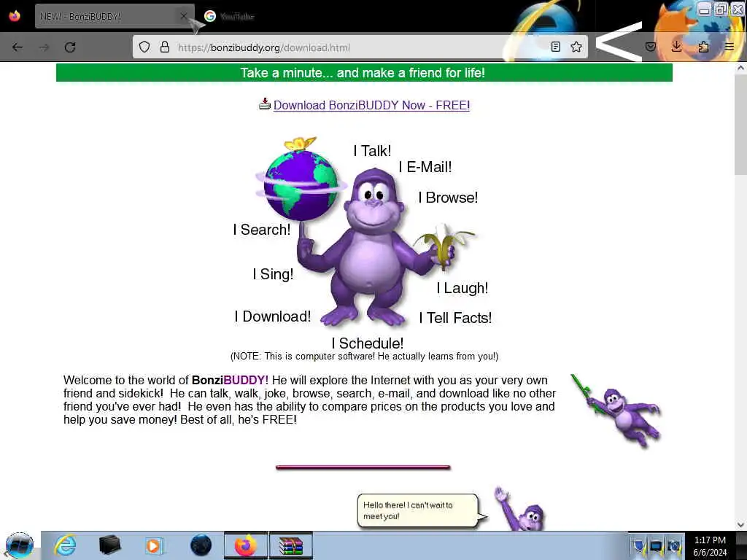Click the 'Hello there!' speech bubble
747x560 pixels.
pos(418,510)
